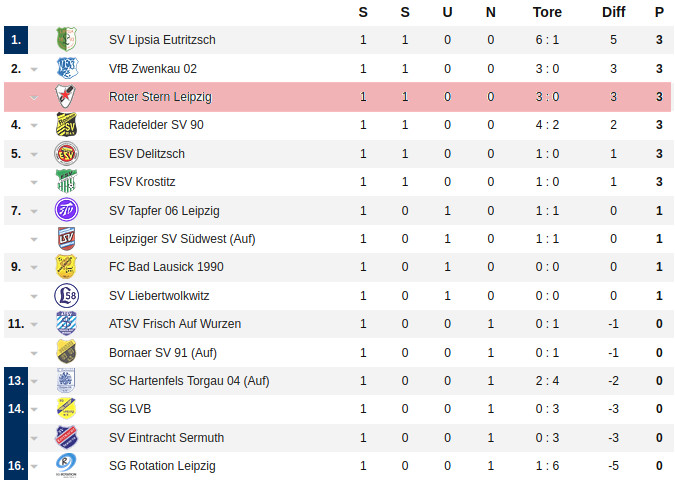This screenshot has height=484, width=675.
Task: Click the SG Rotation Leipzig logo
Action: 66,466
